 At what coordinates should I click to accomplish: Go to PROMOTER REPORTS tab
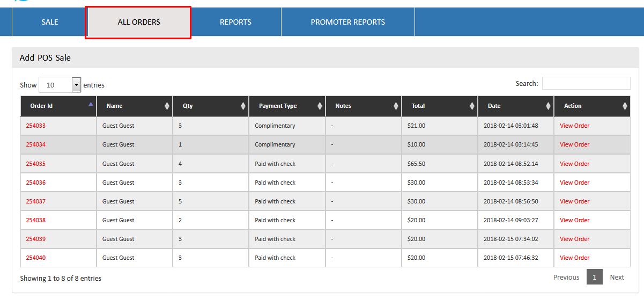point(347,22)
